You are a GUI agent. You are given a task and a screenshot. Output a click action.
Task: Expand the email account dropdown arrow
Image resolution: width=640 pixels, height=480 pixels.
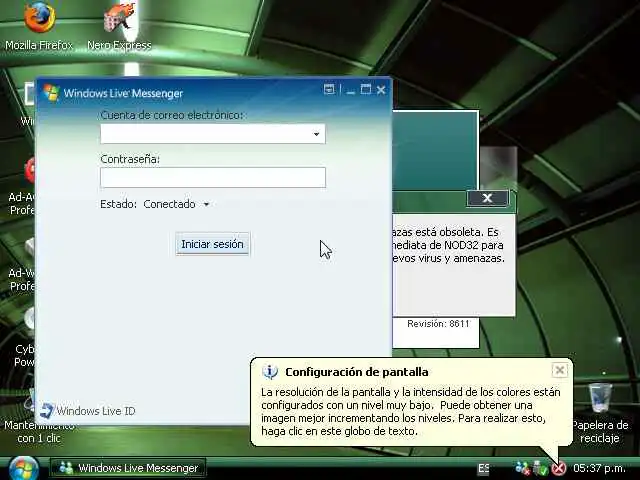point(316,134)
